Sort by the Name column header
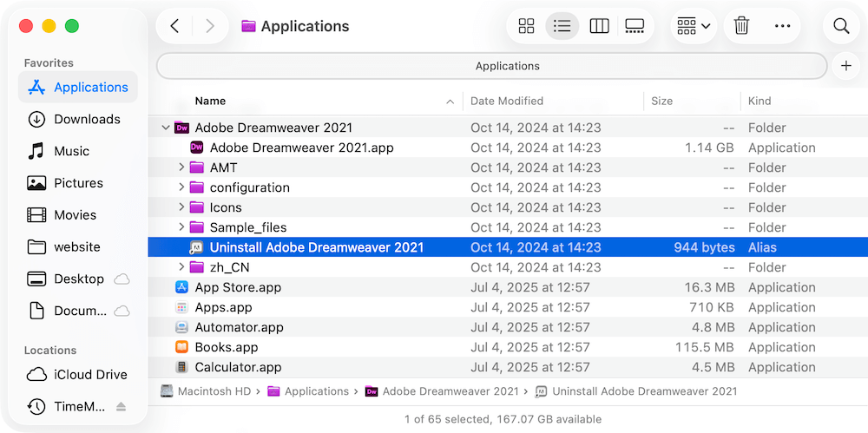868x433 pixels. pos(210,101)
